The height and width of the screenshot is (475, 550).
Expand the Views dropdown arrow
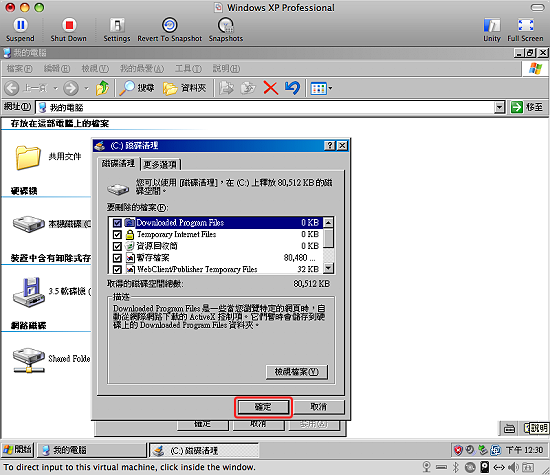click(330, 88)
